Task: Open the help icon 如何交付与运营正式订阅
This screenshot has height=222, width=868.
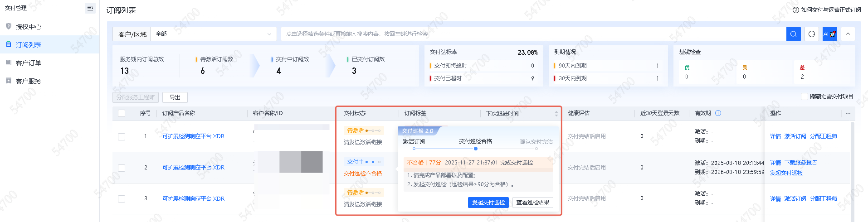Action: point(795,10)
